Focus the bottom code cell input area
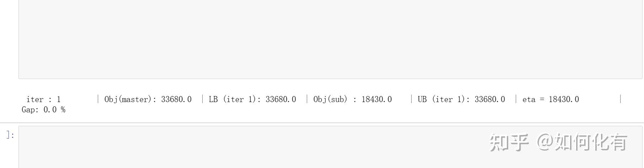 pyautogui.click(x=249, y=147)
